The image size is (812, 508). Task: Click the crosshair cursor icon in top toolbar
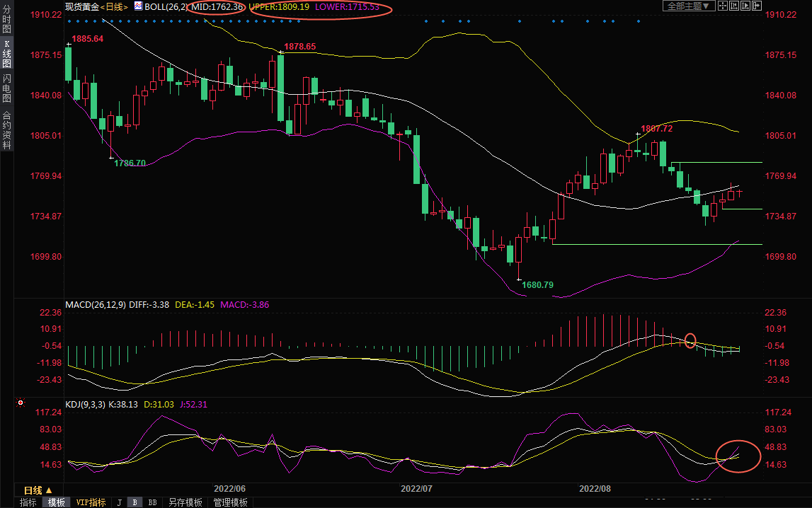click(721, 6)
